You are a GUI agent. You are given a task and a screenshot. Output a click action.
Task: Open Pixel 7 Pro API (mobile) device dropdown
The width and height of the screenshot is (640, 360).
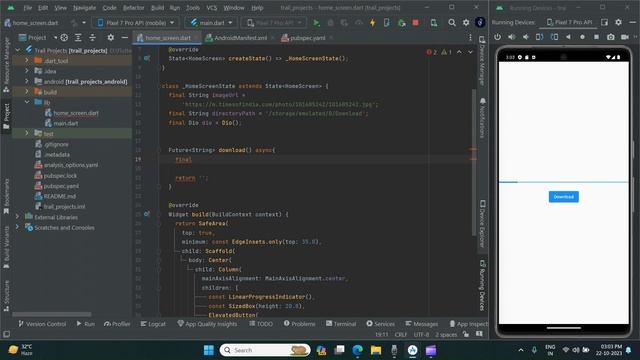pyautogui.click(x=136, y=23)
